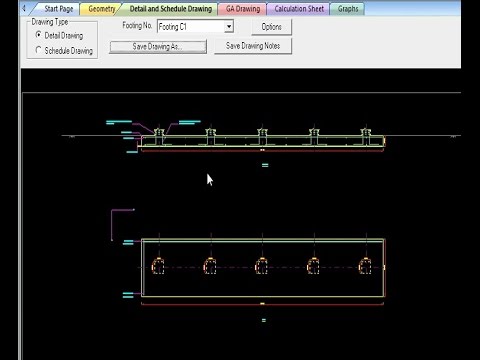Open the GA Drawing tab
Screen dimensions: 480x360
(x=243, y=9)
